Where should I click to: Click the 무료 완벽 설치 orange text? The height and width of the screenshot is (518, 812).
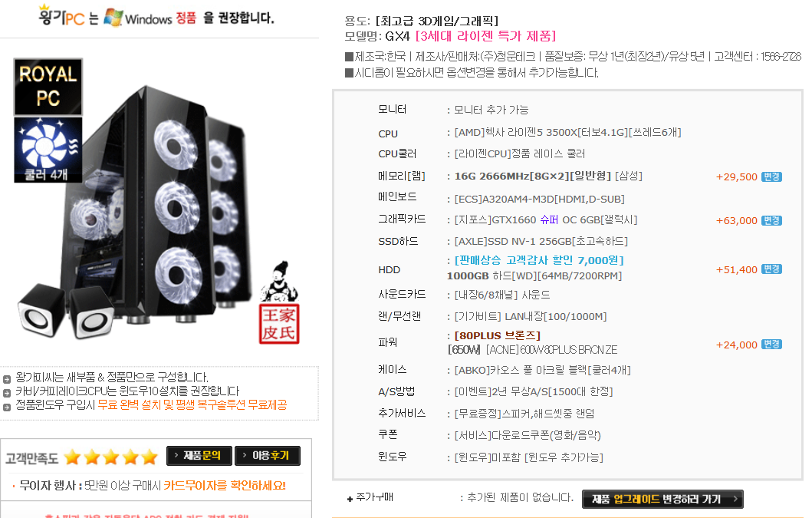coord(130,404)
